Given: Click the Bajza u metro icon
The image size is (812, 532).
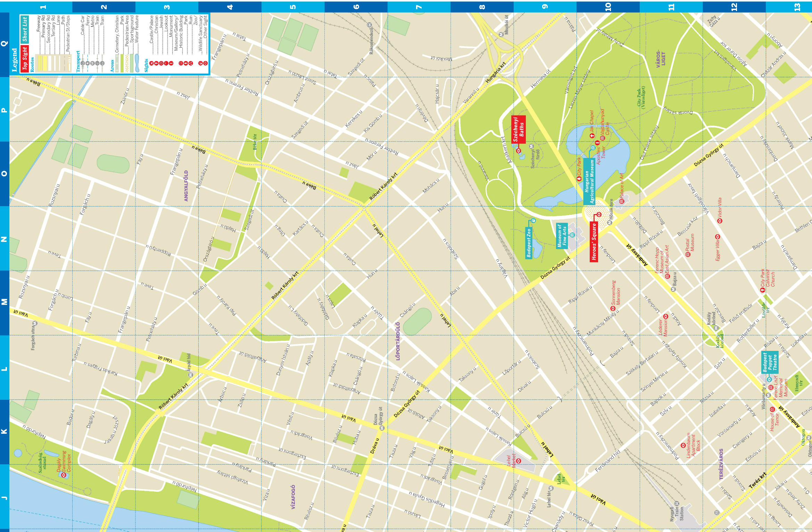Looking at the screenshot, I should 673,289.
